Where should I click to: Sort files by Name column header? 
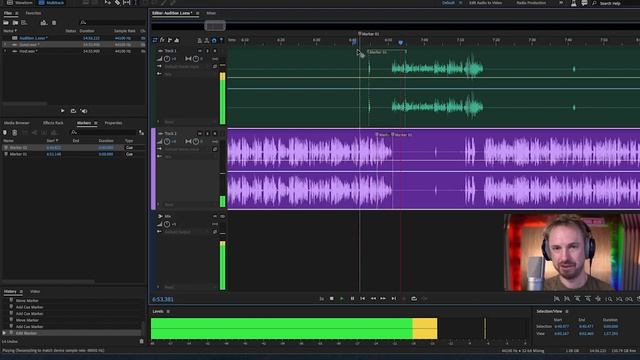click(10, 31)
